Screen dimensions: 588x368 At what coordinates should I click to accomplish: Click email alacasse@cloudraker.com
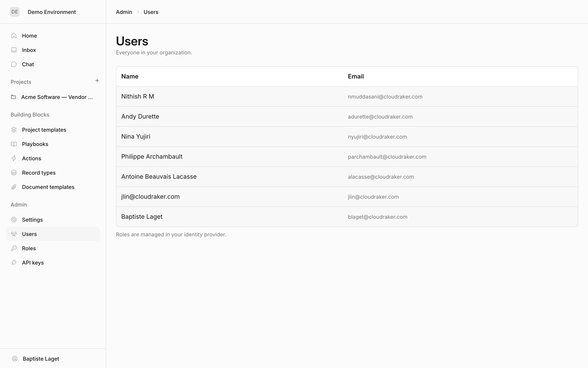click(381, 177)
